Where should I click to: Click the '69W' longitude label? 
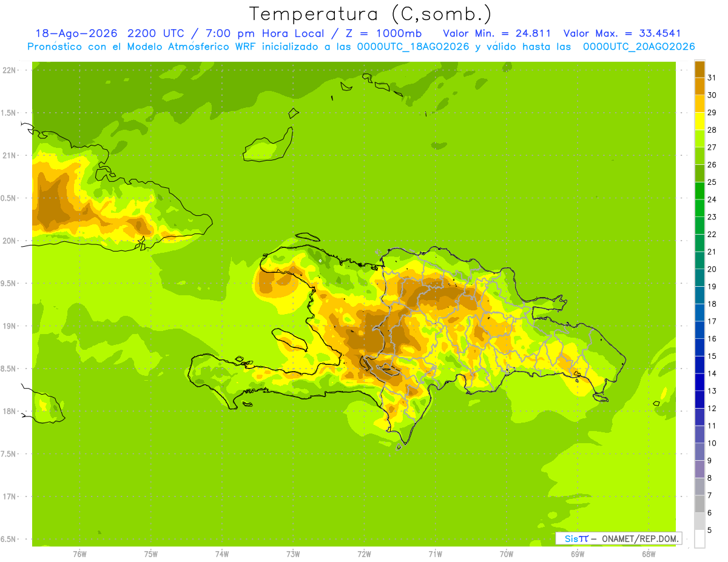(x=578, y=554)
